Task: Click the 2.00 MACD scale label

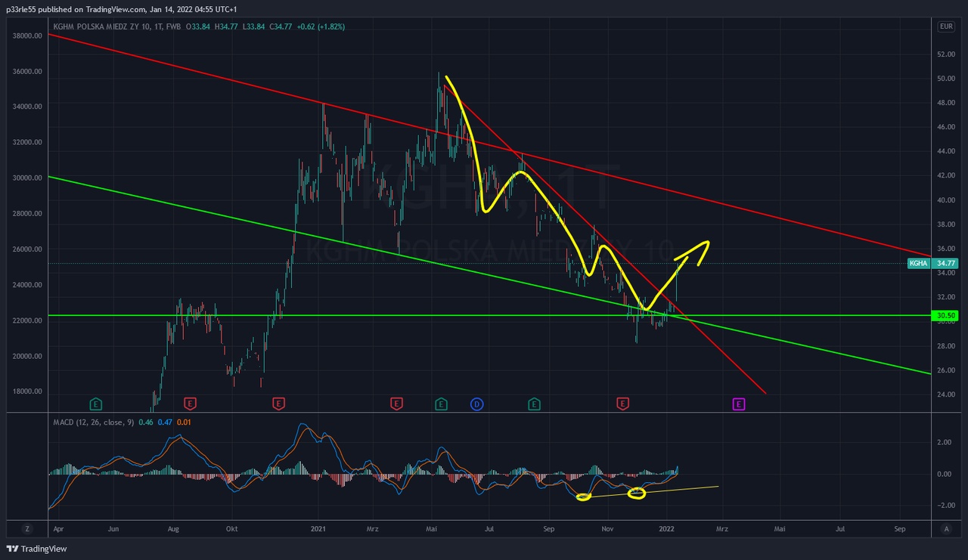Action: [x=945, y=442]
